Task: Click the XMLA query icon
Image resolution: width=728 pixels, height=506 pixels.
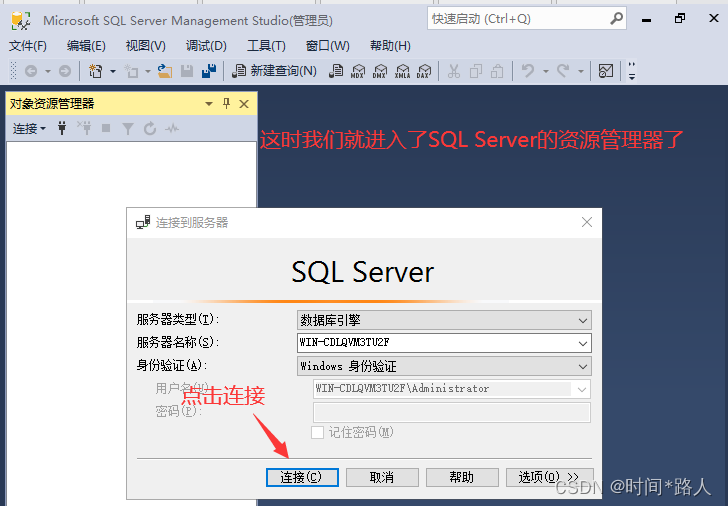Action: (402, 71)
